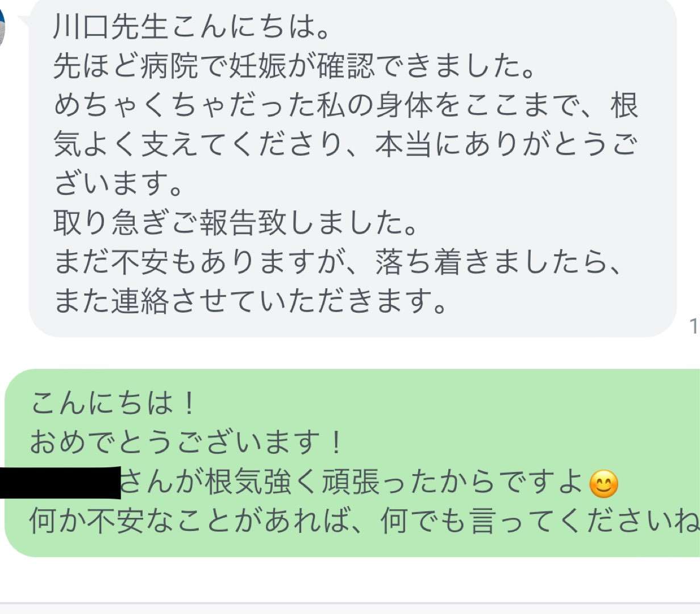
Task: Tap the line また連絡させていただきます。
Action: point(250,300)
